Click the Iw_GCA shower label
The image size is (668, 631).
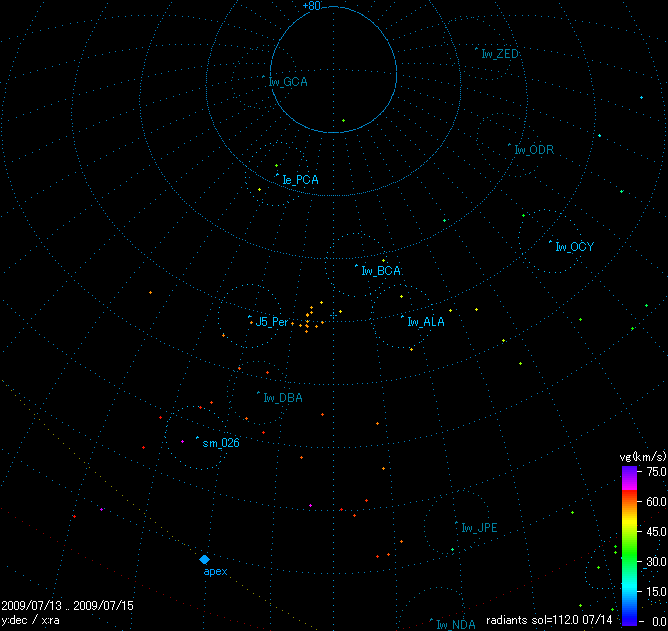tap(288, 82)
